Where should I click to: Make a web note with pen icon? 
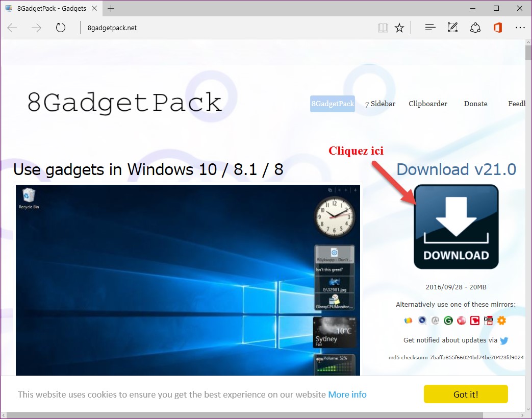point(452,28)
